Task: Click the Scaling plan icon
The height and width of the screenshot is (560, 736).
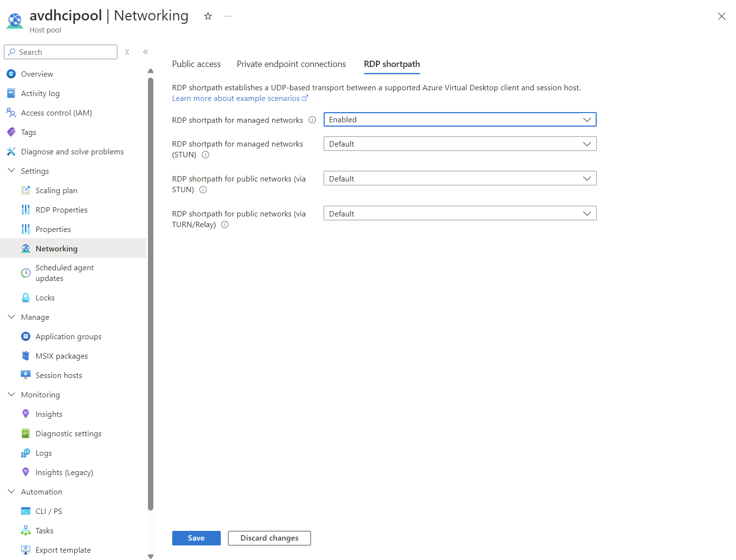Action: 26,190
